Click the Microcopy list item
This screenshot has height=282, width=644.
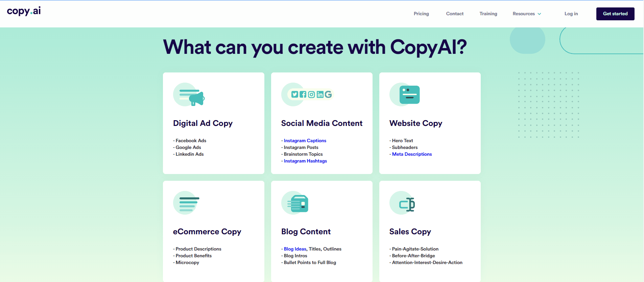tap(186, 262)
